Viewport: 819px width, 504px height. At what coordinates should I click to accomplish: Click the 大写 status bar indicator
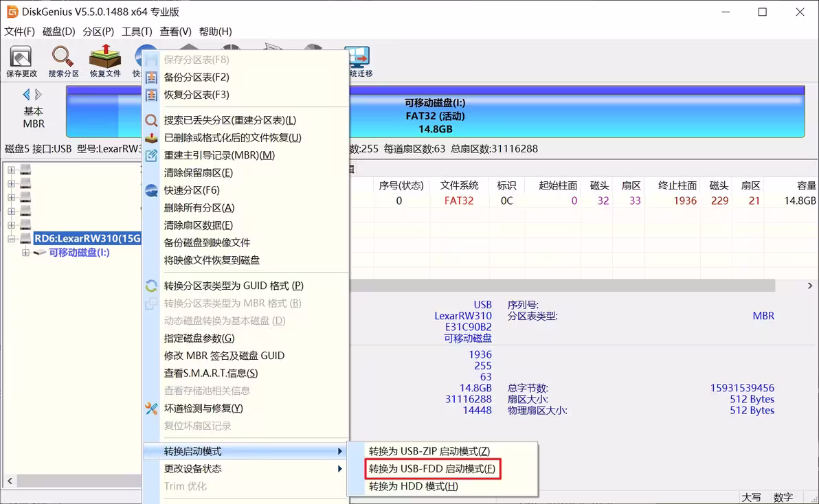point(751,498)
